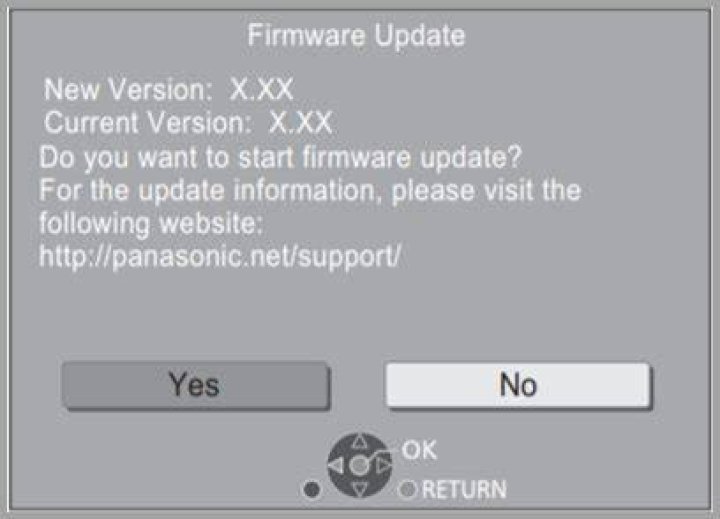
Task: Select the center circle of the D-pad
Action: click(x=360, y=466)
